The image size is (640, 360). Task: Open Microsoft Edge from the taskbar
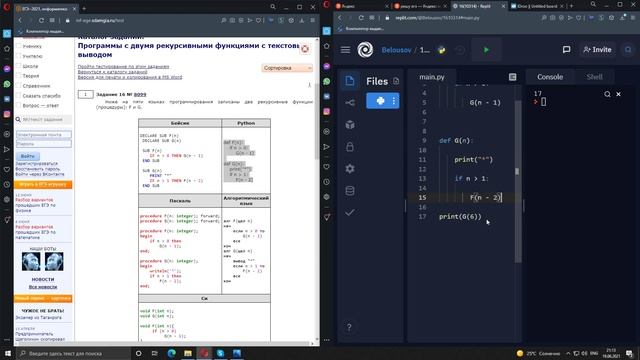point(171,353)
